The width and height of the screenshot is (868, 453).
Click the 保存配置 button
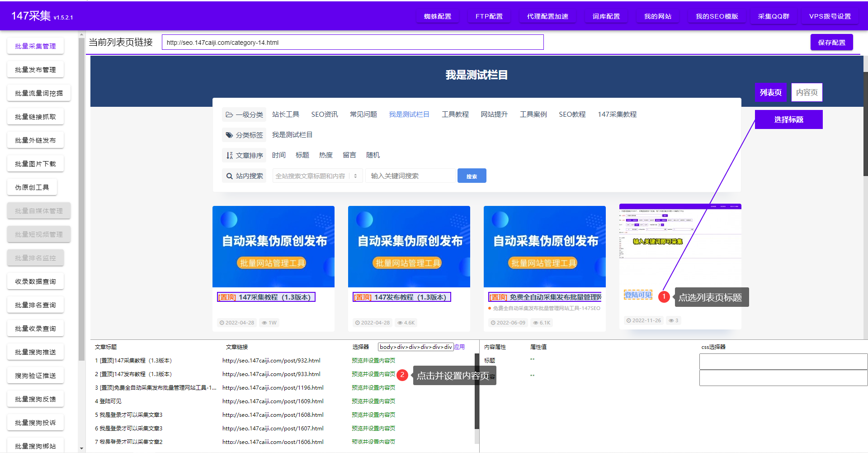(x=831, y=43)
